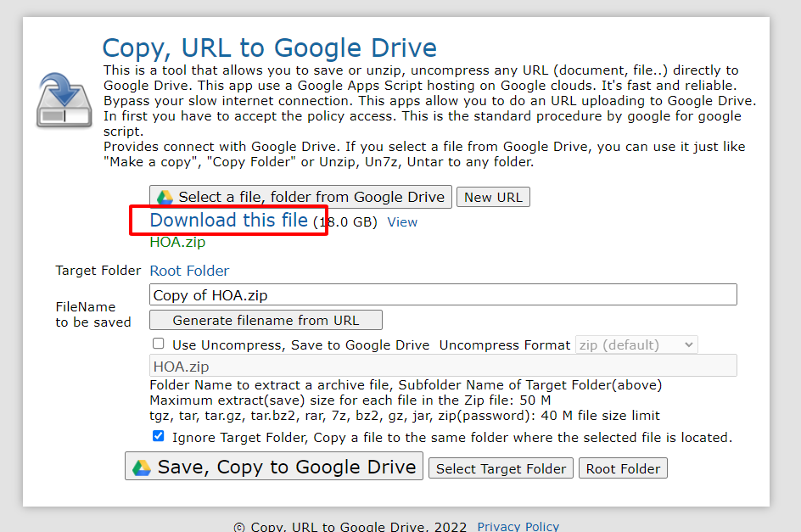
Task: Click the Target Folder label
Action: pos(98,271)
